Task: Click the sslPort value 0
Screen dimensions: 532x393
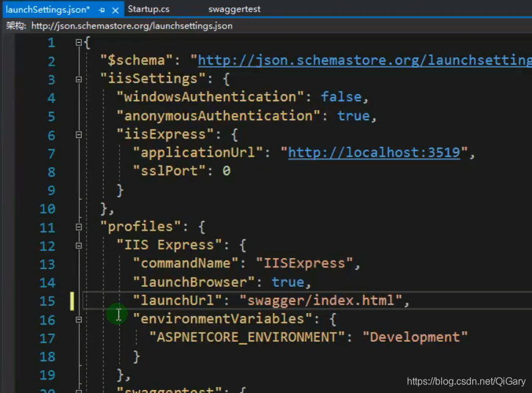Action: 226,171
